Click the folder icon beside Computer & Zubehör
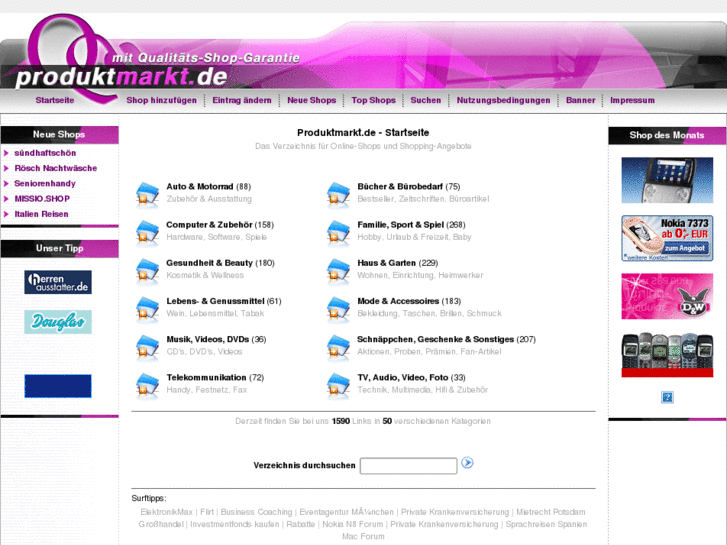 [x=148, y=233]
